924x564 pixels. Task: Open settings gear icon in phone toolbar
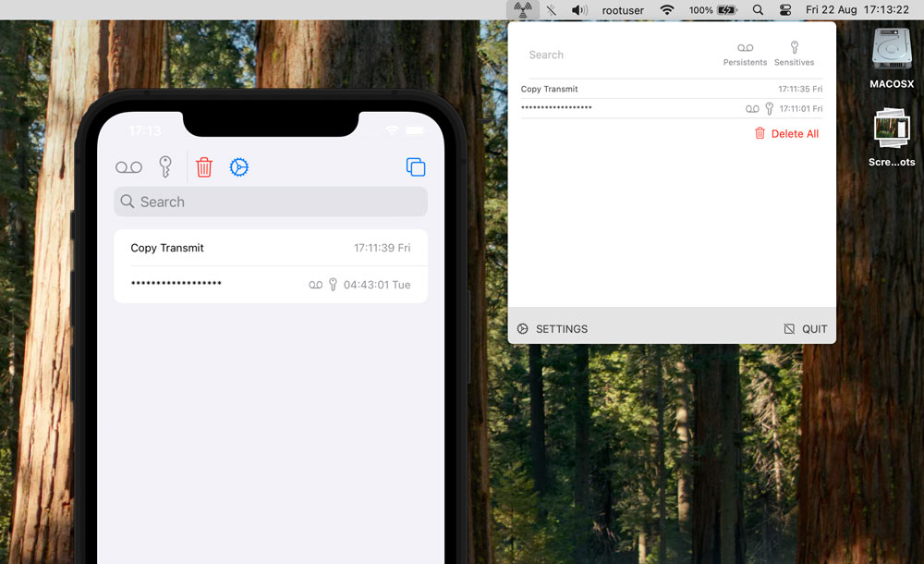coord(239,167)
